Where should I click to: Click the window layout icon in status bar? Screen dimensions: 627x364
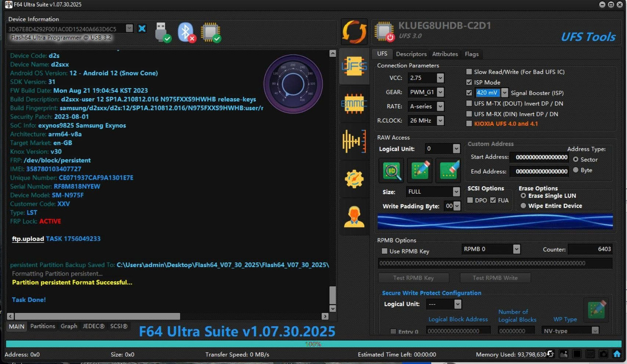(x=590, y=354)
